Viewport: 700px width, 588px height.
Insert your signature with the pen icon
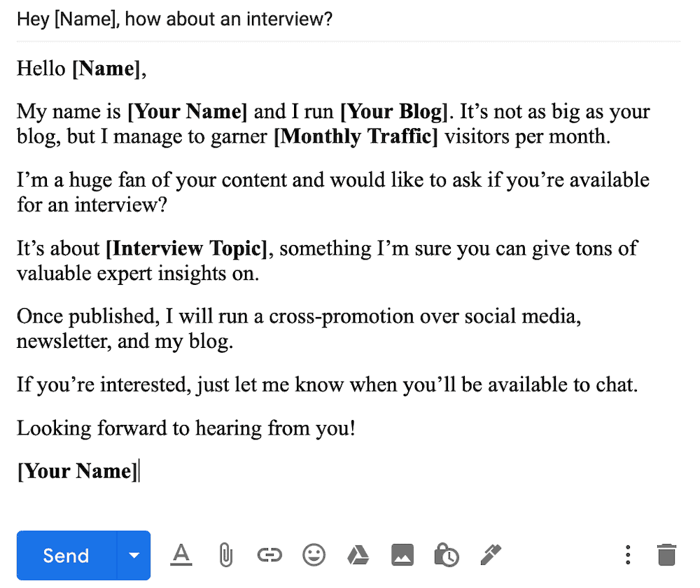tap(490, 555)
